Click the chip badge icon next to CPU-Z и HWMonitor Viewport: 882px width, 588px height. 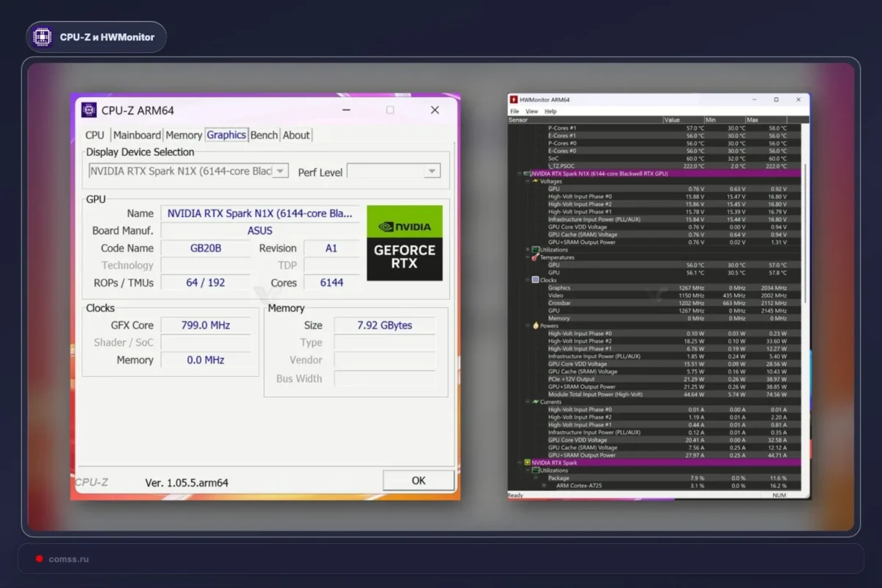click(43, 37)
